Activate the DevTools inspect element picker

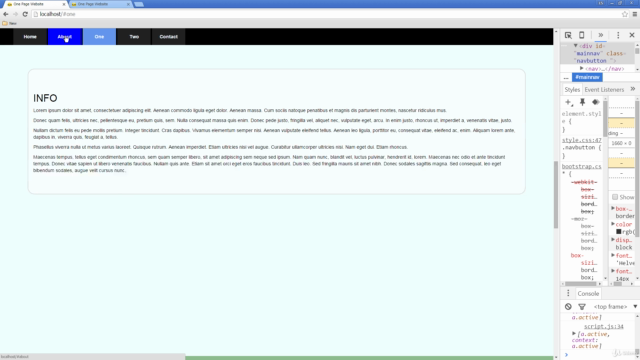(x=568, y=35)
